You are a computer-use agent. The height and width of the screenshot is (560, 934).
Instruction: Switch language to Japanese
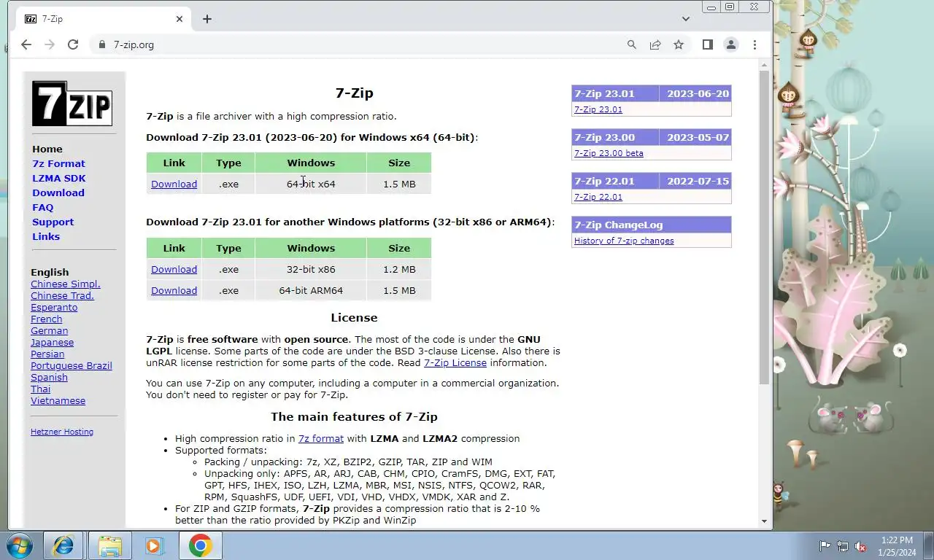(52, 342)
